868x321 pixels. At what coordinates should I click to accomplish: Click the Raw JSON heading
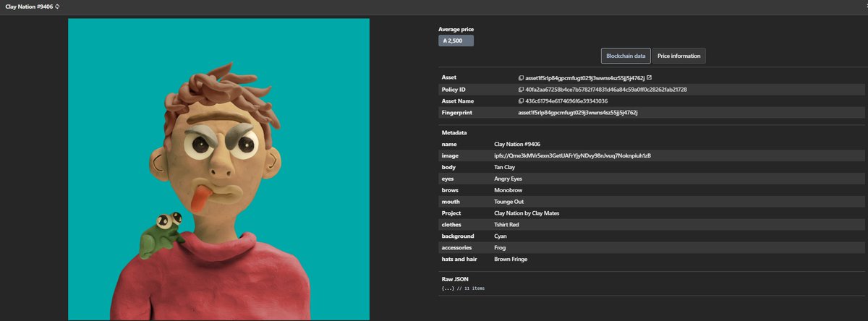point(456,278)
